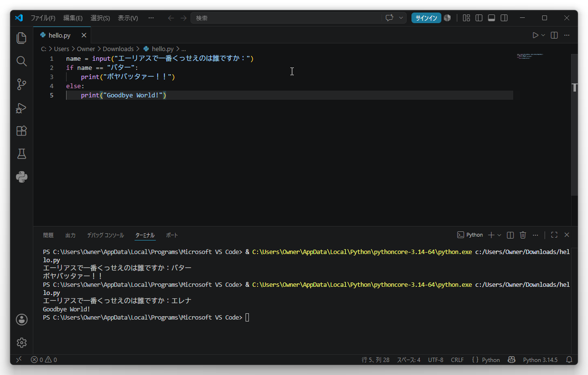This screenshot has width=588, height=375.
Task: Open the Run and Debug view
Action: (x=22, y=108)
